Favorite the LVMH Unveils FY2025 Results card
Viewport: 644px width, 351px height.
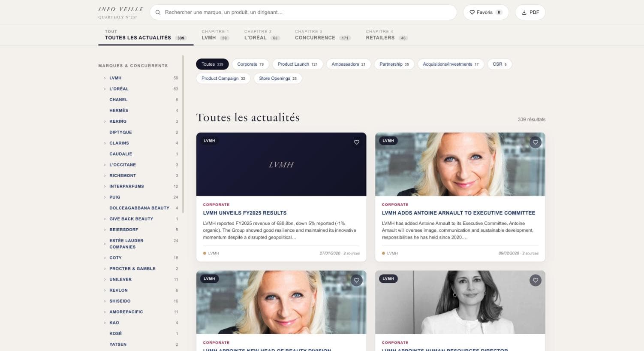coord(356,142)
